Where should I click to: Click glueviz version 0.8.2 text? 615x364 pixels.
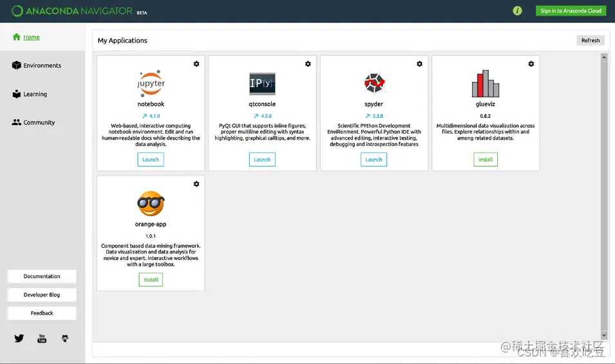coord(485,116)
